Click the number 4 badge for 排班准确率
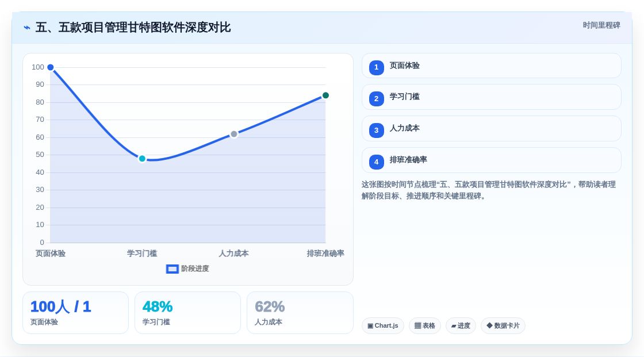 click(x=376, y=162)
